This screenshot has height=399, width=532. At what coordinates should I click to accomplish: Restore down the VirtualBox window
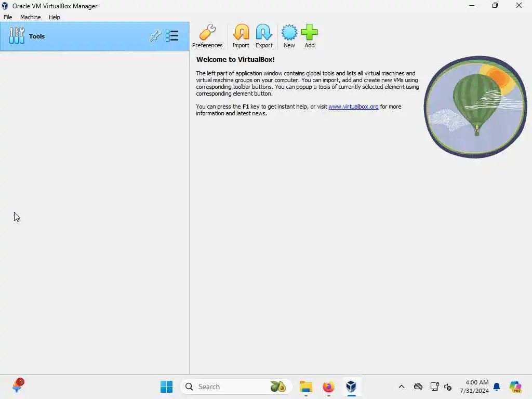tap(495, 5)
